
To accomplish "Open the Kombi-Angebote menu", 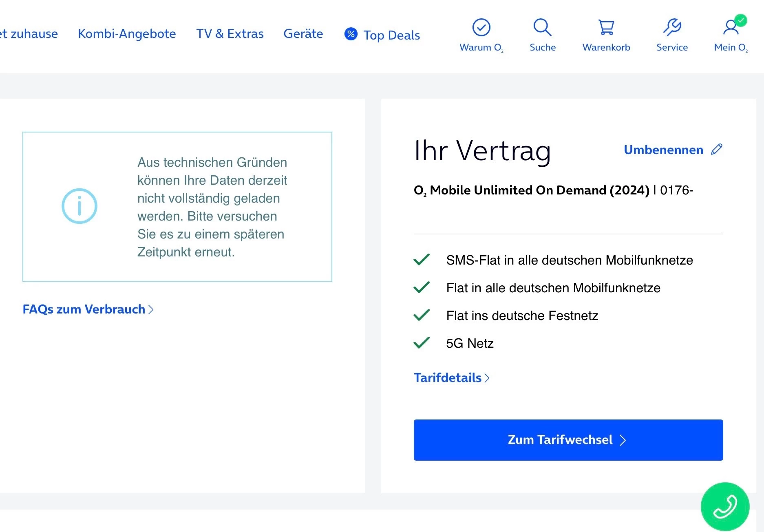I will [127, 34].
